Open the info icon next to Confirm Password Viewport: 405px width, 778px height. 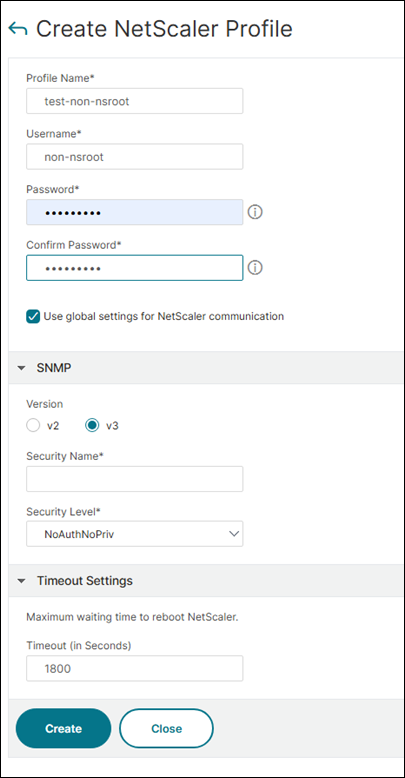255,268
